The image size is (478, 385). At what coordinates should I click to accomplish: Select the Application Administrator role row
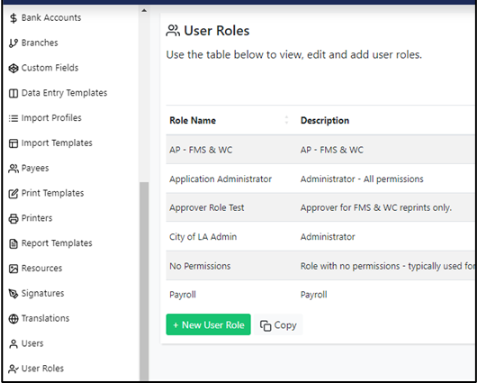320,179
